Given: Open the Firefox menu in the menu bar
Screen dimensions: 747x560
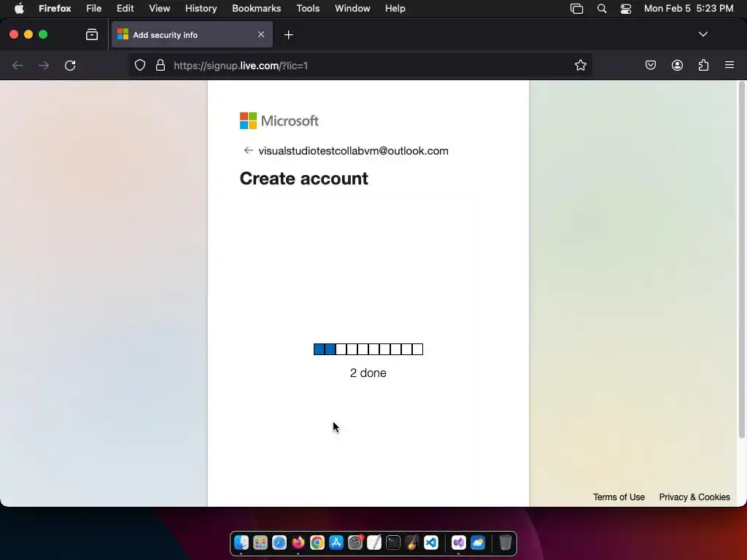Looking at the screenshot, I should [55, 9].
